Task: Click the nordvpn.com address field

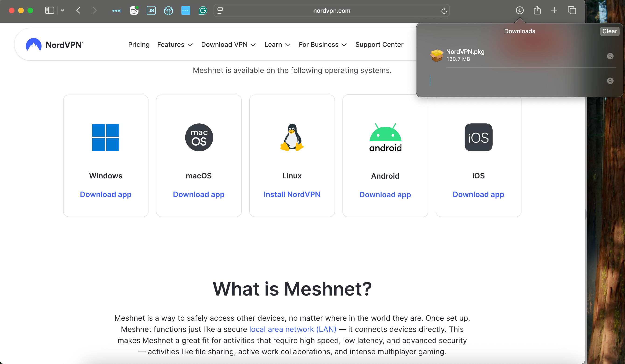Action: (331, 11)
